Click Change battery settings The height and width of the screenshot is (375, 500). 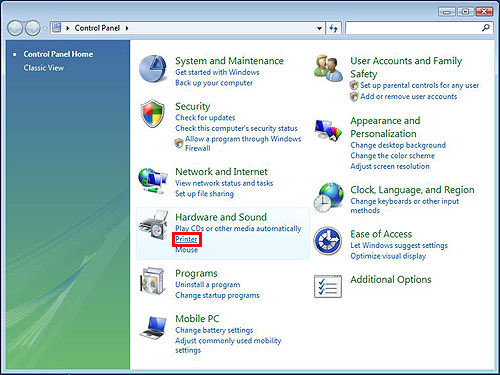(x=214, y=330)
